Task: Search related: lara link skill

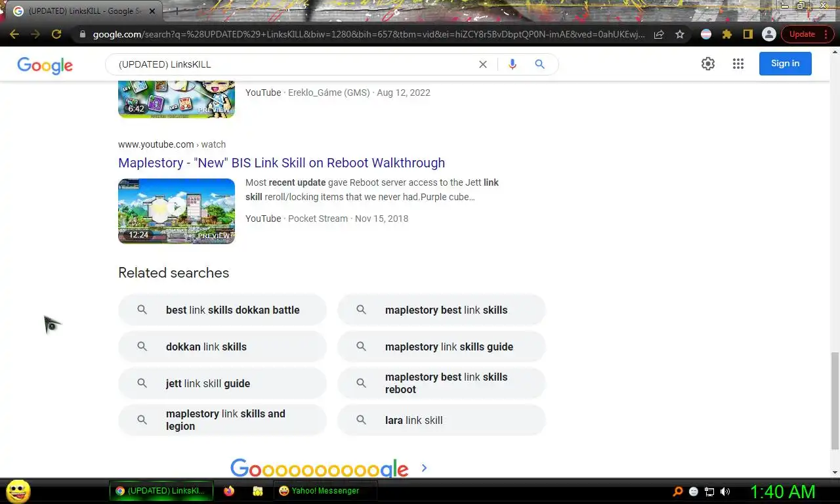Action: (442, 420)
